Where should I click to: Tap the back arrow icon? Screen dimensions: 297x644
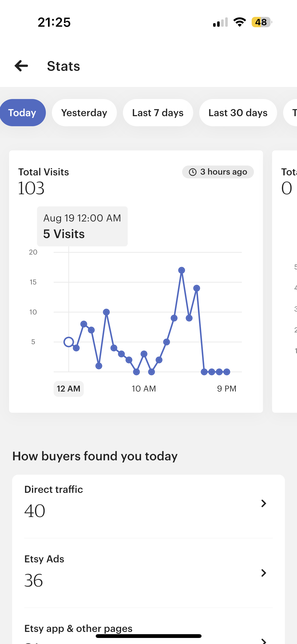[21, 66]
